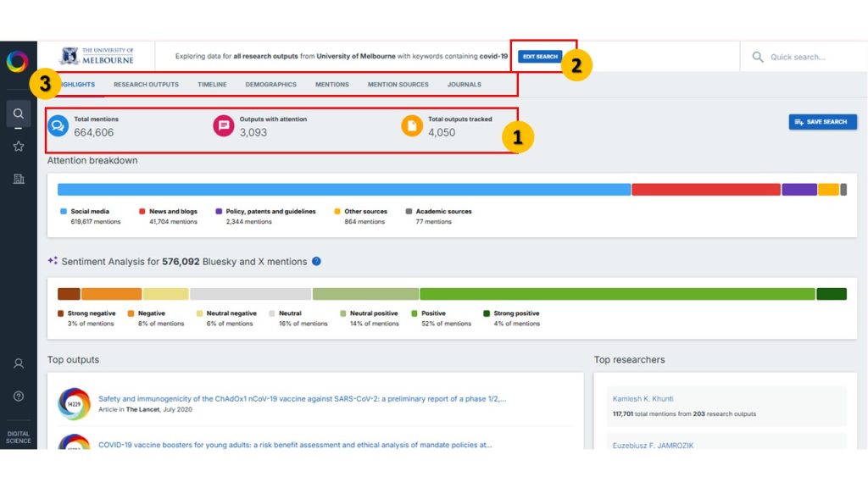Click the Total mentions speech bubble icon

58,125
